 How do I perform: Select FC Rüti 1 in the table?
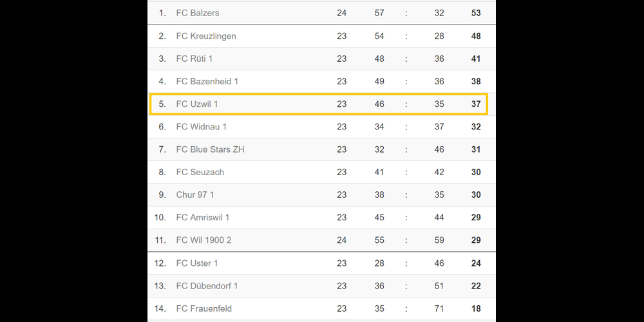point(194,59)
